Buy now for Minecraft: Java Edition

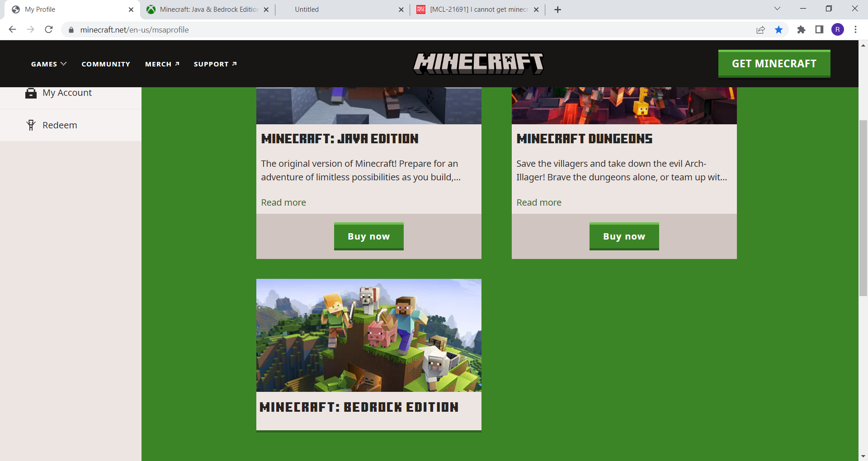(x=368, y=236)
